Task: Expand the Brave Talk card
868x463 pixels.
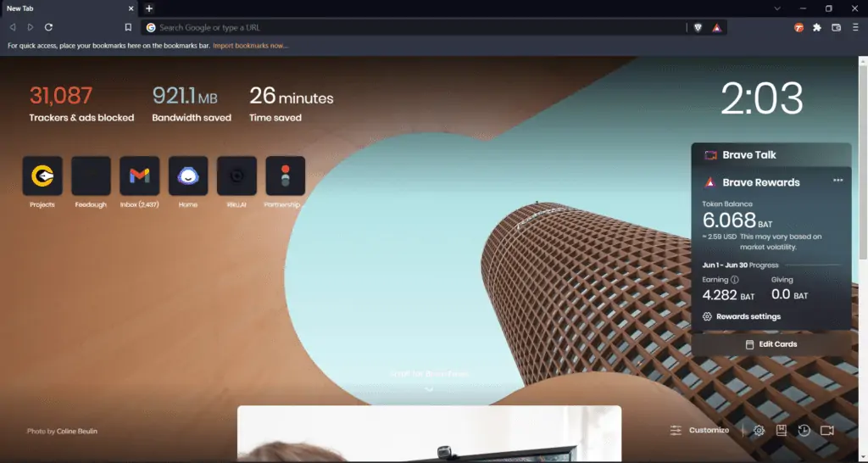Action: (x=771, y=155)
